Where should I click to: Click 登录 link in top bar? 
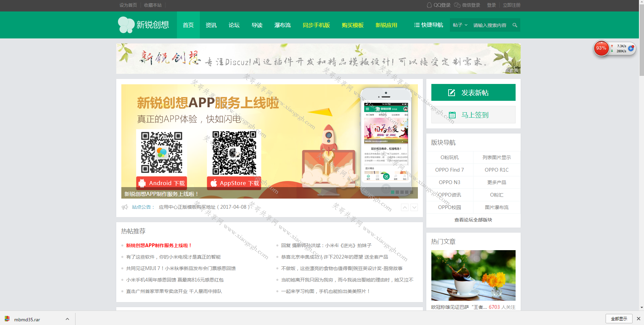[491, 5]
